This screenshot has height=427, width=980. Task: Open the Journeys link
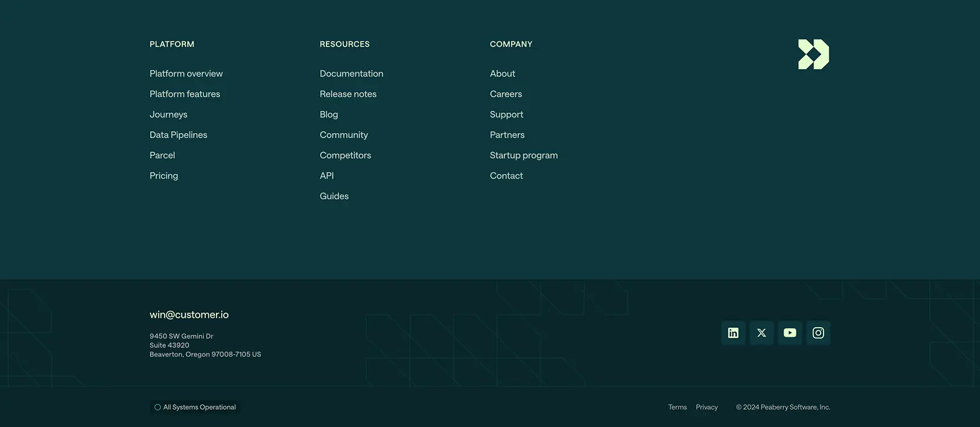168,115
